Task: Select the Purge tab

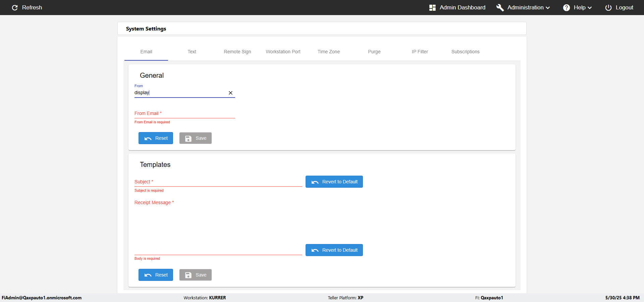Action: point(374,52)
